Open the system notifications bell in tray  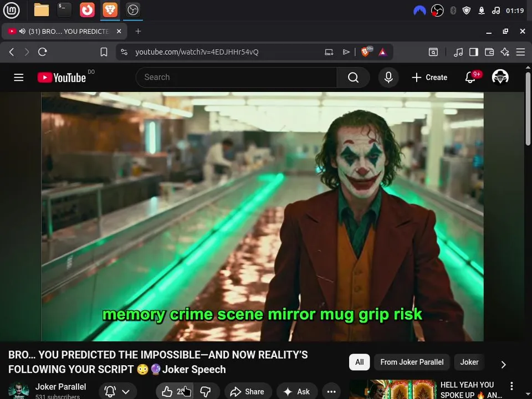(x=481, y=11)
